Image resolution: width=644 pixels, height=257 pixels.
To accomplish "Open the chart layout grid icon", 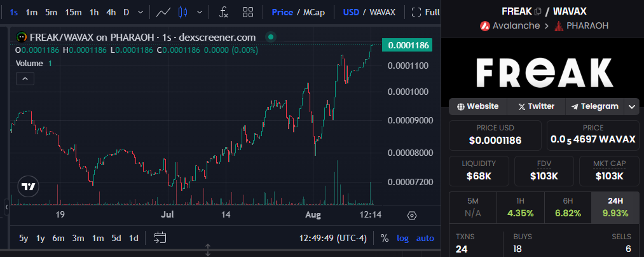I will pyautogui.click(x=248, y=12).
